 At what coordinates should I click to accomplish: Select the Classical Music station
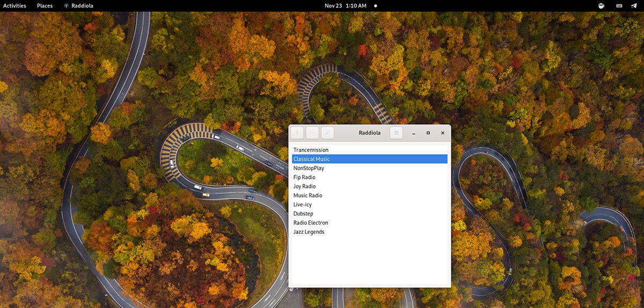[x=312, y=159]
